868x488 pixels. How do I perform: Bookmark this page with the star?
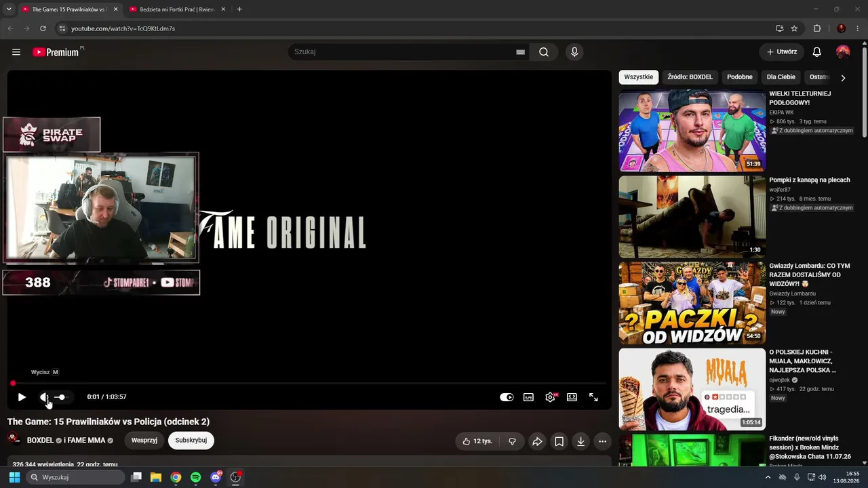click(794, 28)
